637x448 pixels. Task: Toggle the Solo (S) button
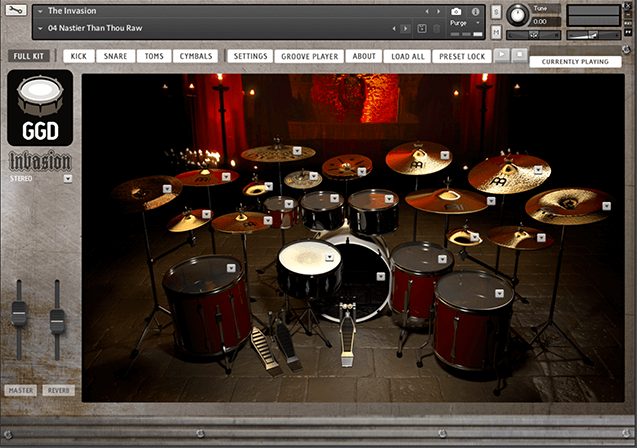point(496,11)
